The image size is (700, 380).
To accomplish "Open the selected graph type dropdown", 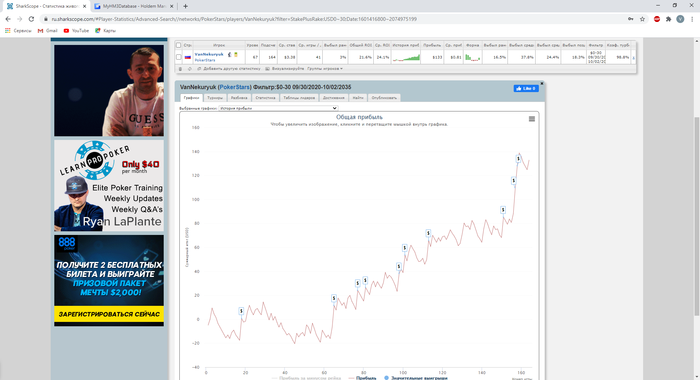I will 278,108.
